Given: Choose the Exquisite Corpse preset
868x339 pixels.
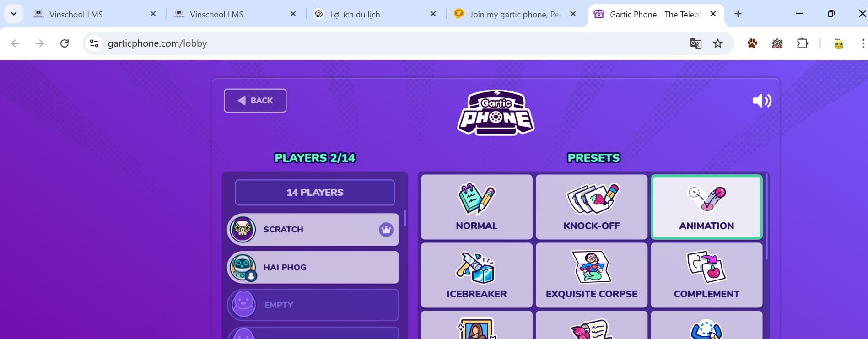Looking at the screenshot, I should (591, 275).
